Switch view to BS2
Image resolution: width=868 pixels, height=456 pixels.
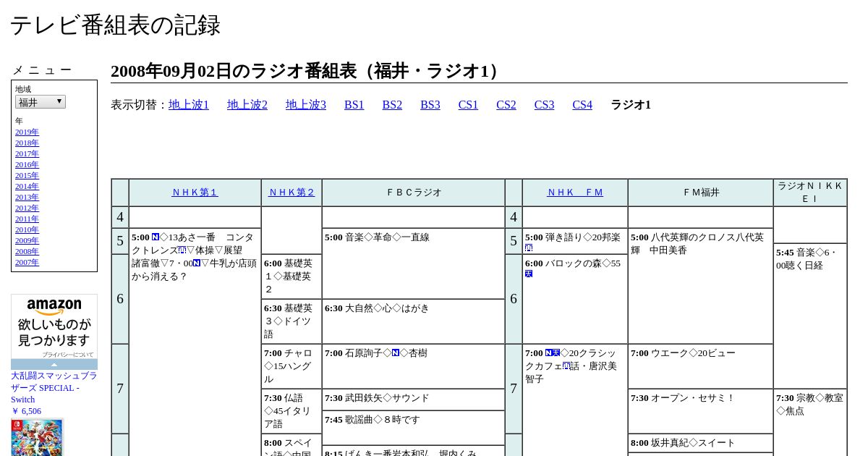point(392,105)
